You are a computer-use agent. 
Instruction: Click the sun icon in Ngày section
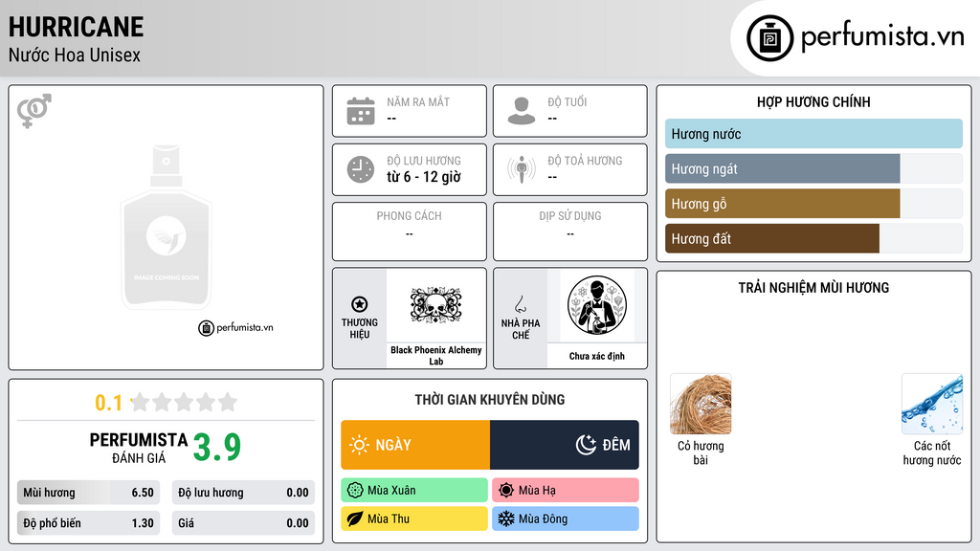(359, 445)
